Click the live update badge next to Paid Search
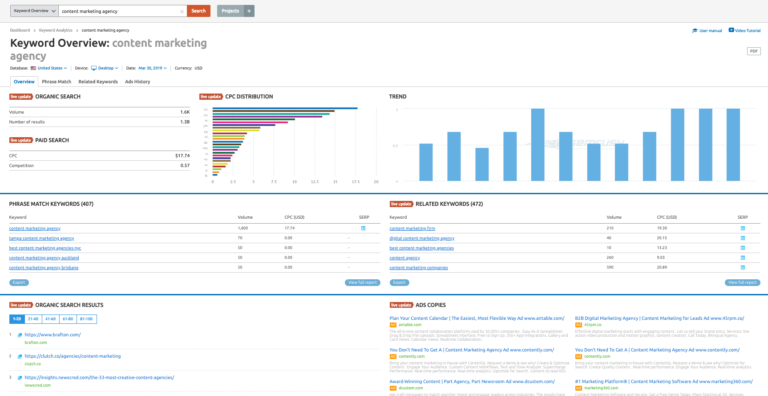The width and height of the screenshot is (768, 396). click(21, 140)
